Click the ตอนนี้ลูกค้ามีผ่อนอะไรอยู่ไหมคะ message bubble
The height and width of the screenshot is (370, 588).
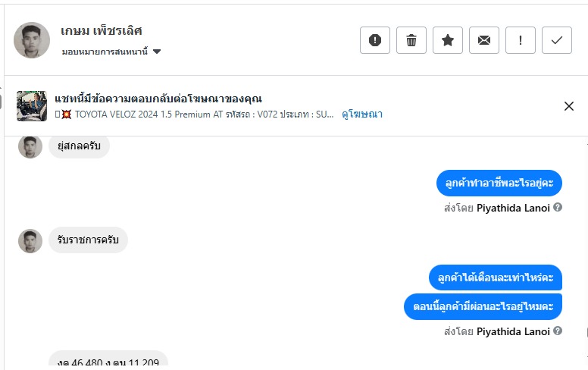(483, 307)
